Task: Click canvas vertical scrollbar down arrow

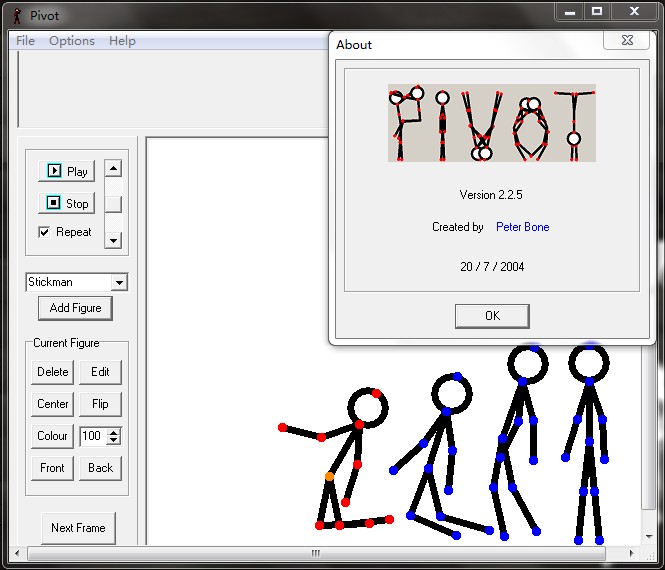Action: (x=649, y=537)
